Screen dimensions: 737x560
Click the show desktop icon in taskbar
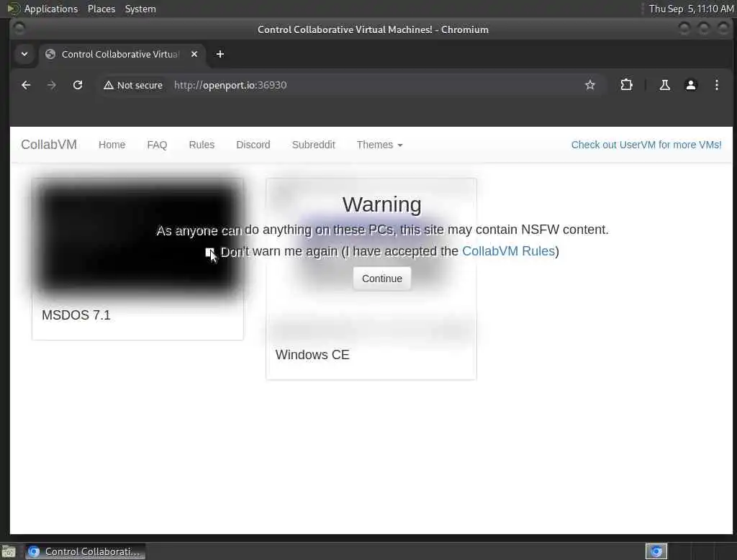9,551
